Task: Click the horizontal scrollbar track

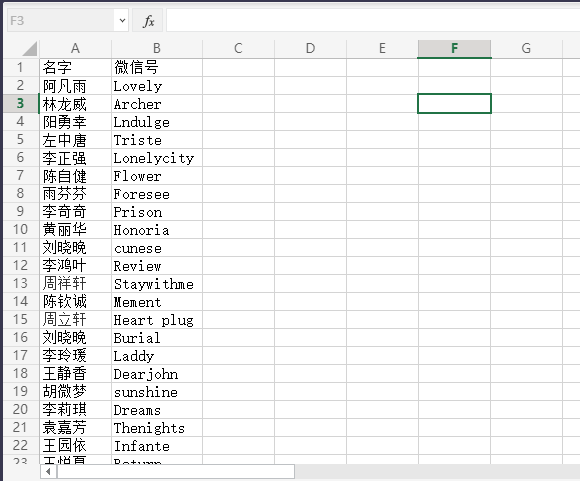Action: click(436, 471)
